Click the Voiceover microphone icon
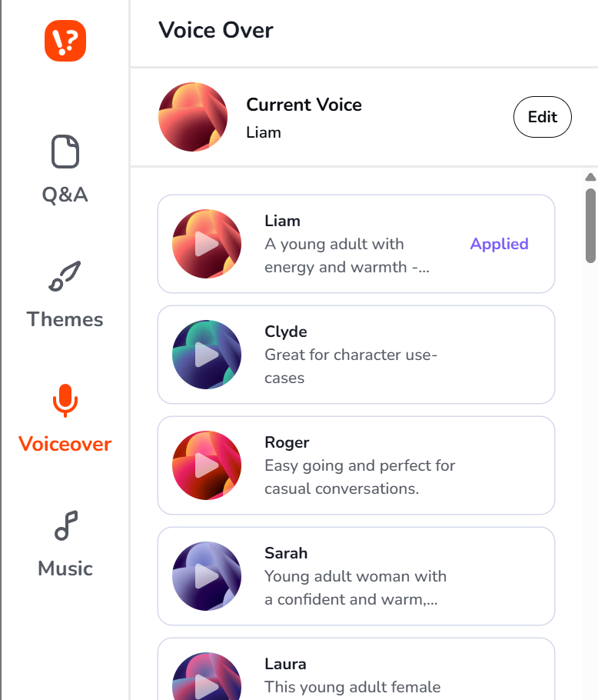 click(x=65, y=401)
